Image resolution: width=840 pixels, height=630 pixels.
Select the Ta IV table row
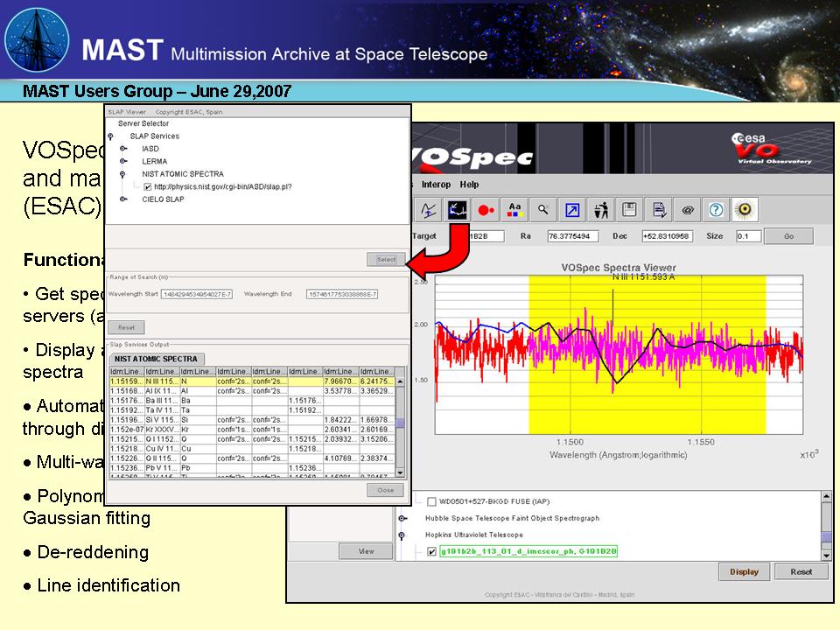[252, 410]
